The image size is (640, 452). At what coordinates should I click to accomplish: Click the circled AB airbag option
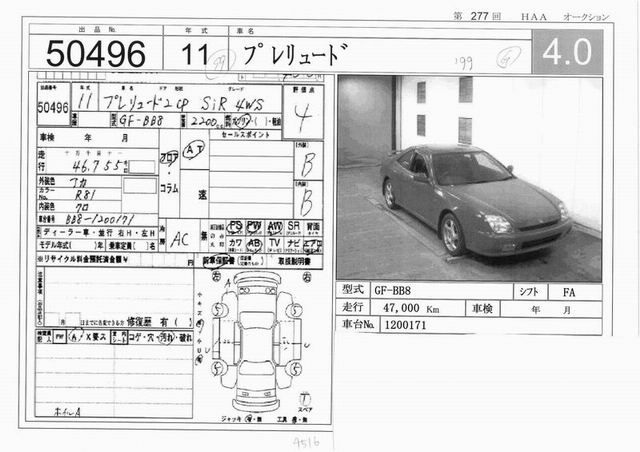pyautogui.click(x=254, y=244)
